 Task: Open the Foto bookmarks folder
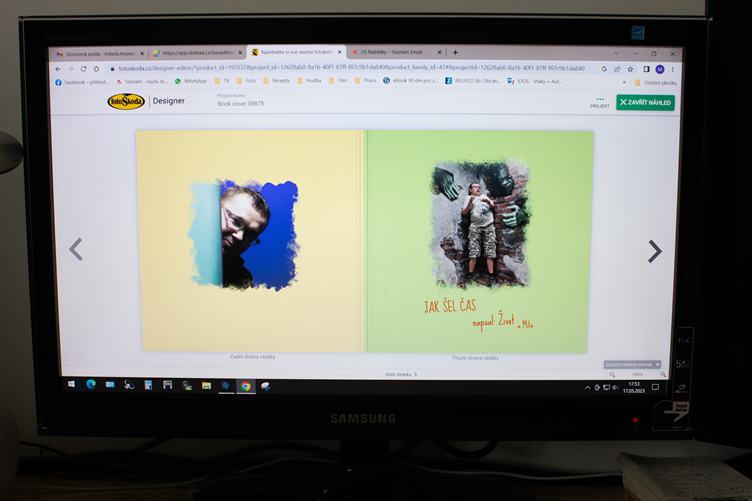point(247,81)
